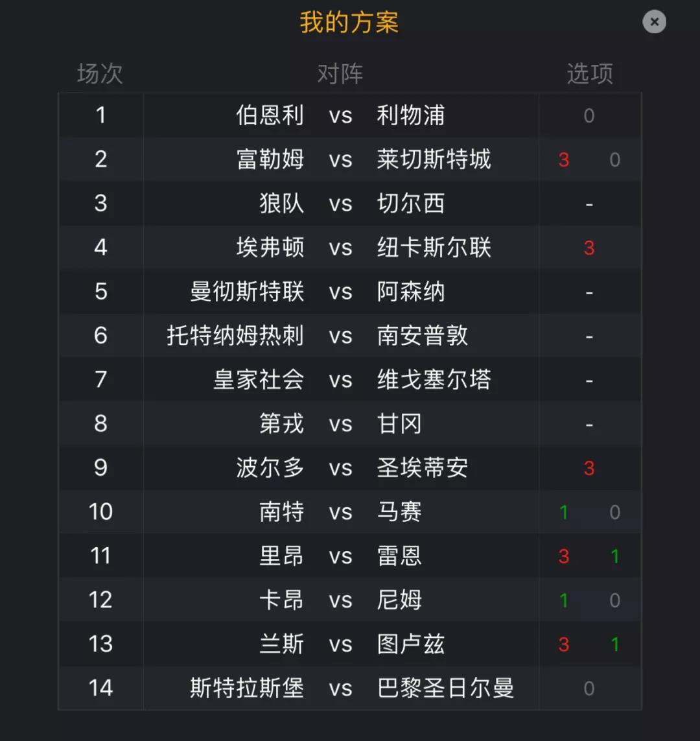Click dash option for 第戎 vs 甘冈
700x741 pixels.
[x=589, y=425]
